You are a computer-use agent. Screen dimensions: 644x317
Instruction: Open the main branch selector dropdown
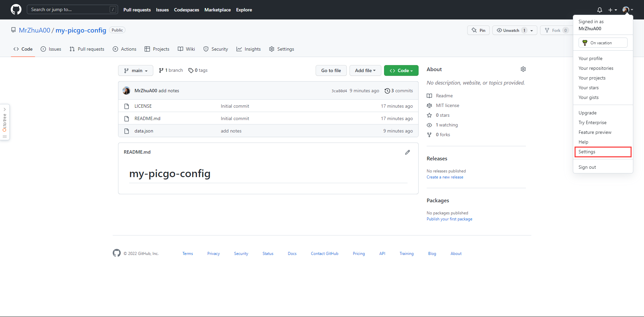coord(136,70)
